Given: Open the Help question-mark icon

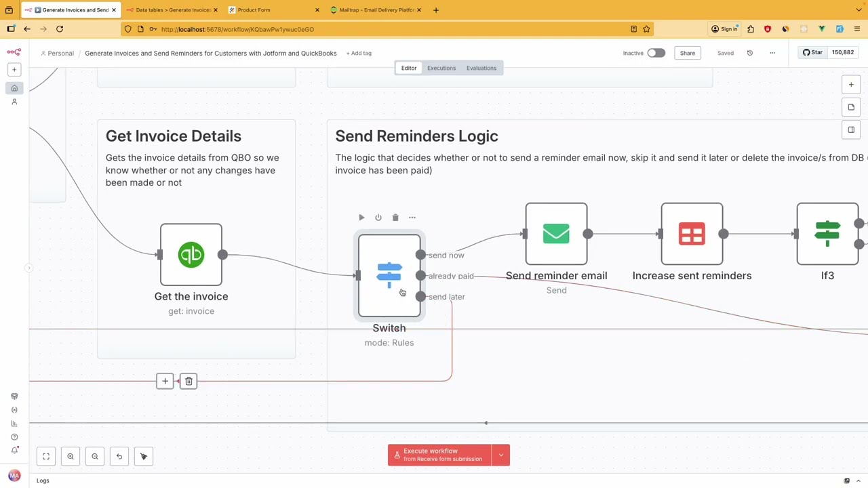Looking at the screenshot, I should [14, 437].
